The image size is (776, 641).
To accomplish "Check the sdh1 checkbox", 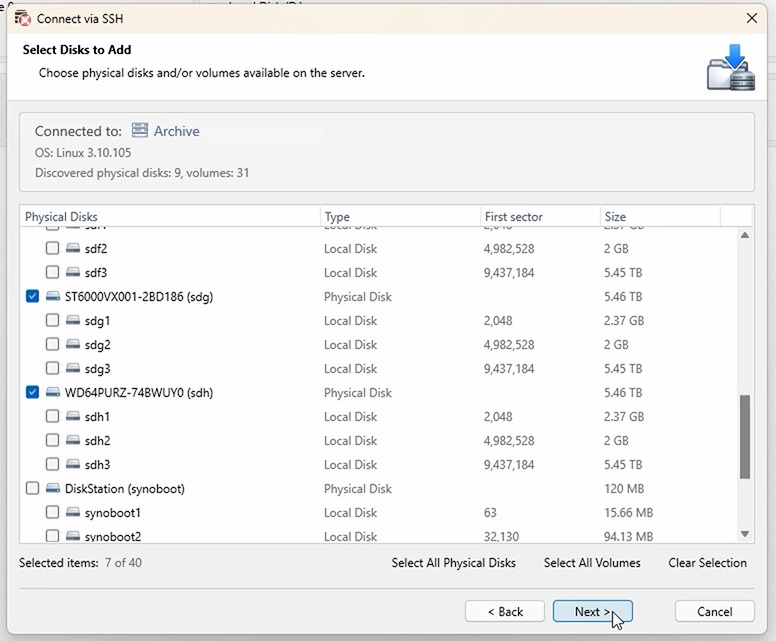I will pyautogui.click(x=52, y=416).
